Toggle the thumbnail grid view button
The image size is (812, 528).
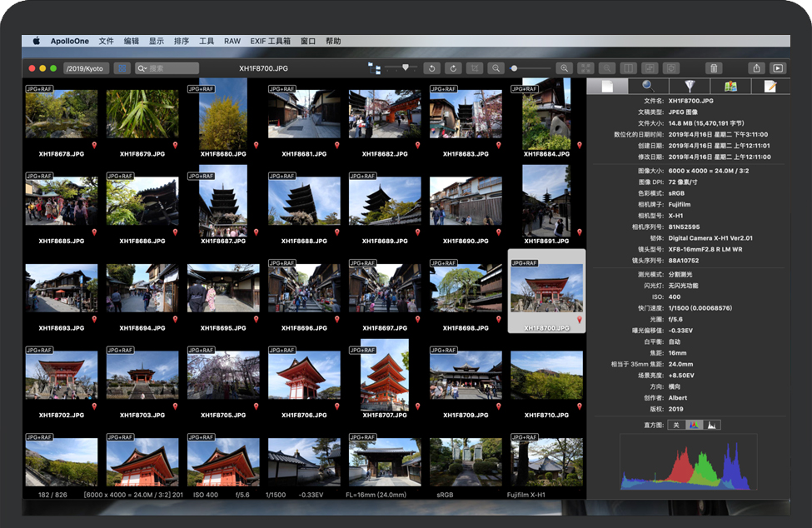pos(122,68)
